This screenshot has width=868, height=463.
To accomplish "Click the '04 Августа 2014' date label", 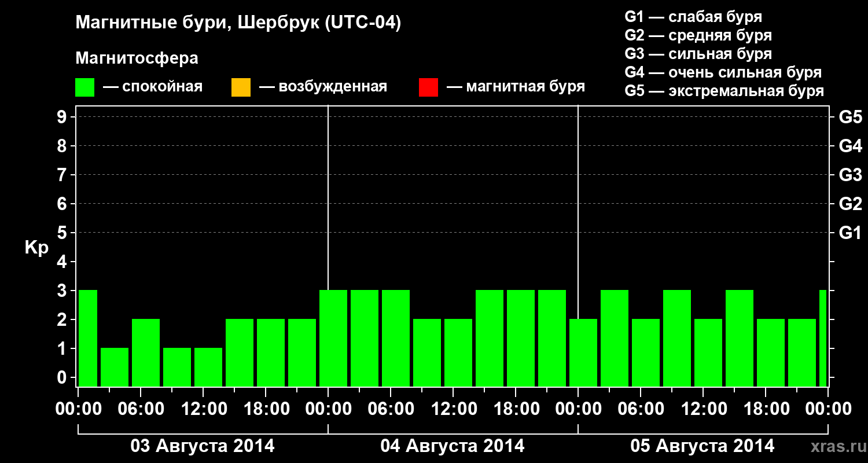I will (x=453, y=446).
